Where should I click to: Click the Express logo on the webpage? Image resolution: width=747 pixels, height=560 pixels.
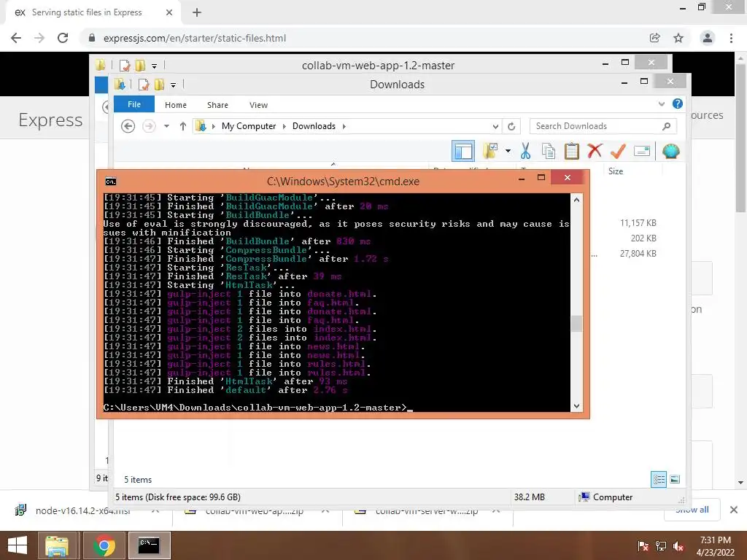pyautogui.click(x=50, y=120)
